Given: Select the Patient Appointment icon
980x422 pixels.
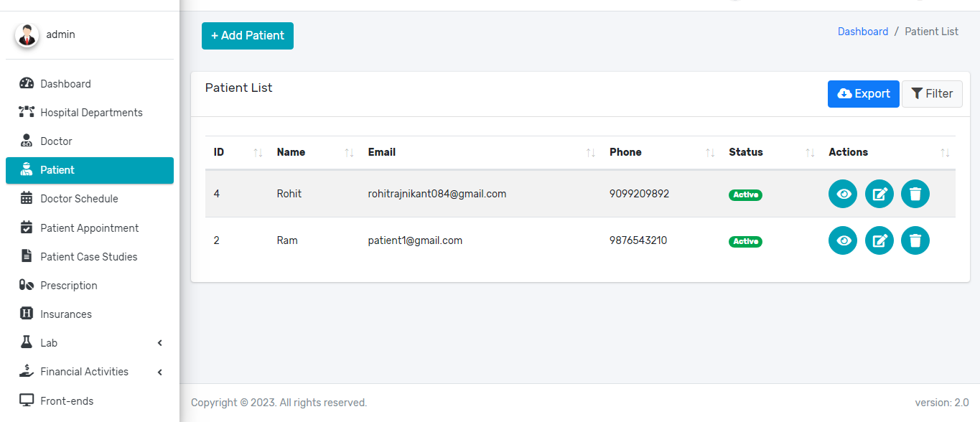Looking at the screenshot, I should coord(26,228).
